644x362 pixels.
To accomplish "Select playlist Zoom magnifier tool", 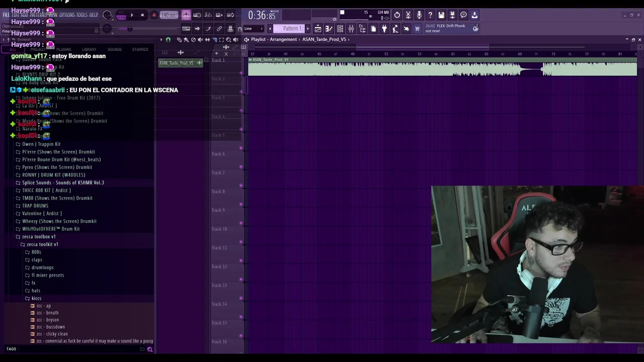I will coord(228,40).
